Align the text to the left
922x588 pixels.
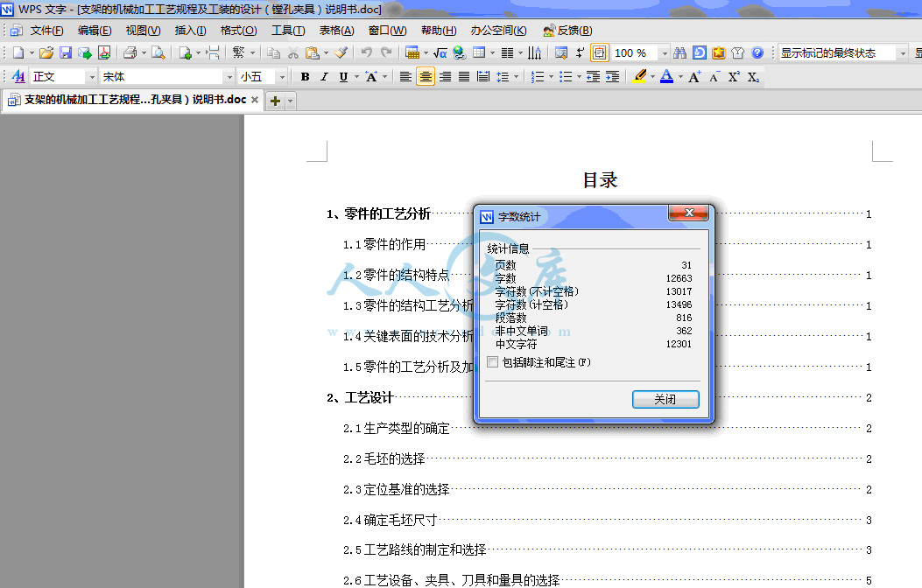coord(405,77)
